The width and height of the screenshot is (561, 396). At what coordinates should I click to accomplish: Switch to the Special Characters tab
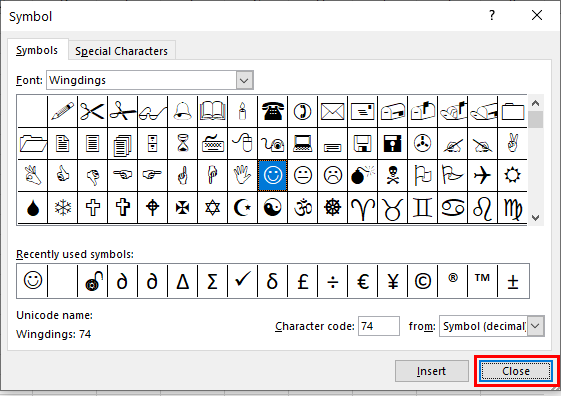(121, 51)
